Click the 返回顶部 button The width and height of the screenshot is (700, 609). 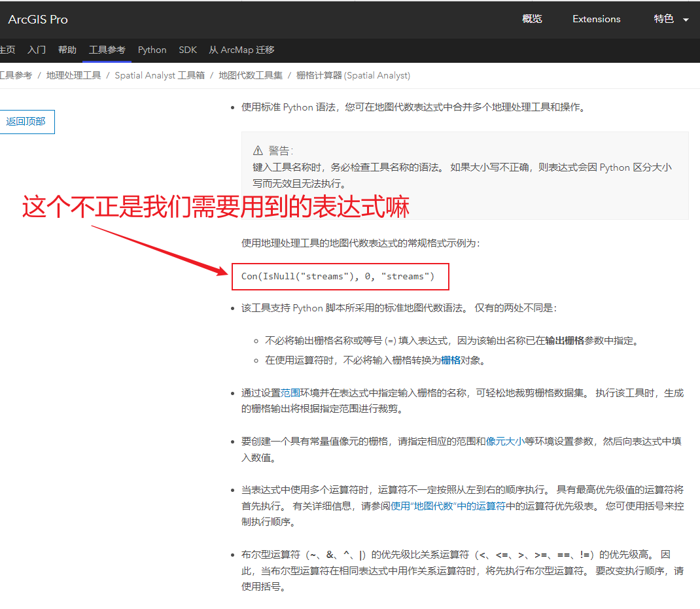coord(27,122)
